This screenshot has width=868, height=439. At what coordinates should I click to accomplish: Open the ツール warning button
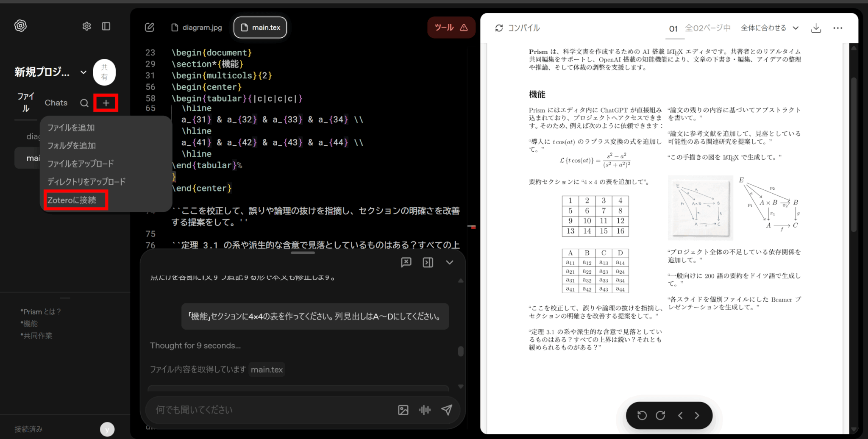(451, 28)
